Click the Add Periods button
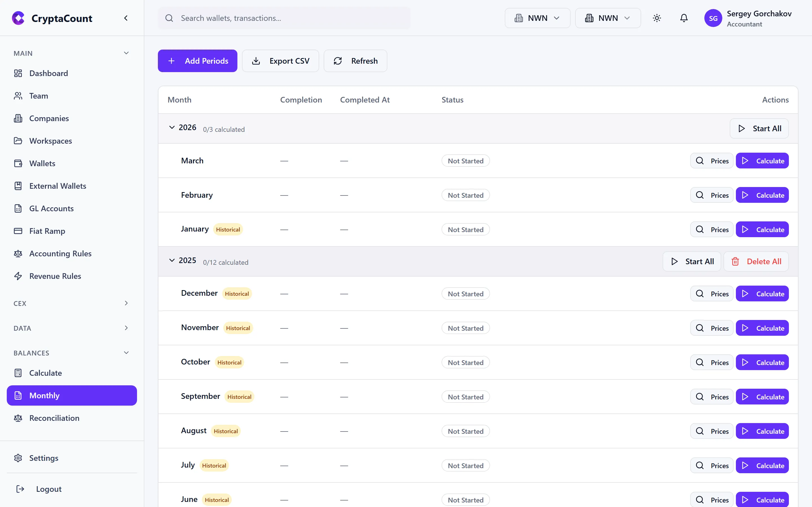This screenshot has width=812, height=507. (197, 61)
